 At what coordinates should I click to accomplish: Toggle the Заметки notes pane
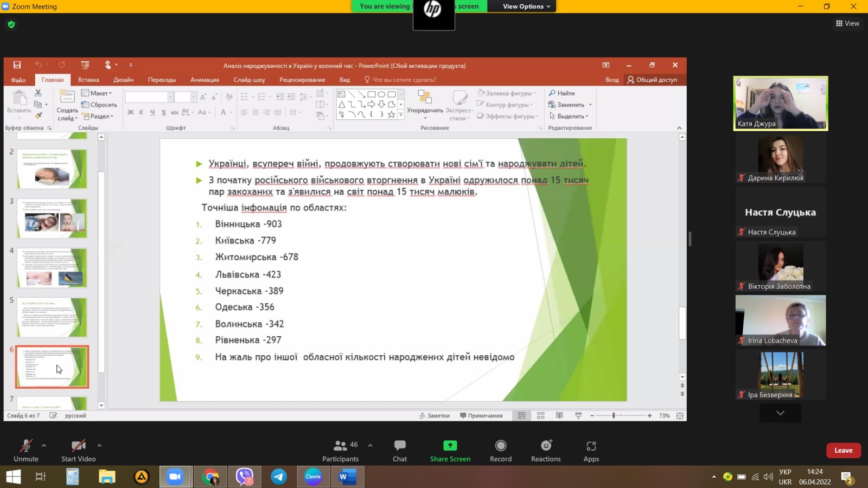pos(435,416)
